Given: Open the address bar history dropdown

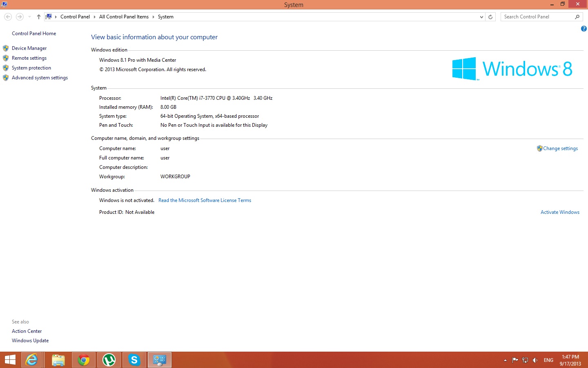Looking at the screenshot, I should [481, 17].
